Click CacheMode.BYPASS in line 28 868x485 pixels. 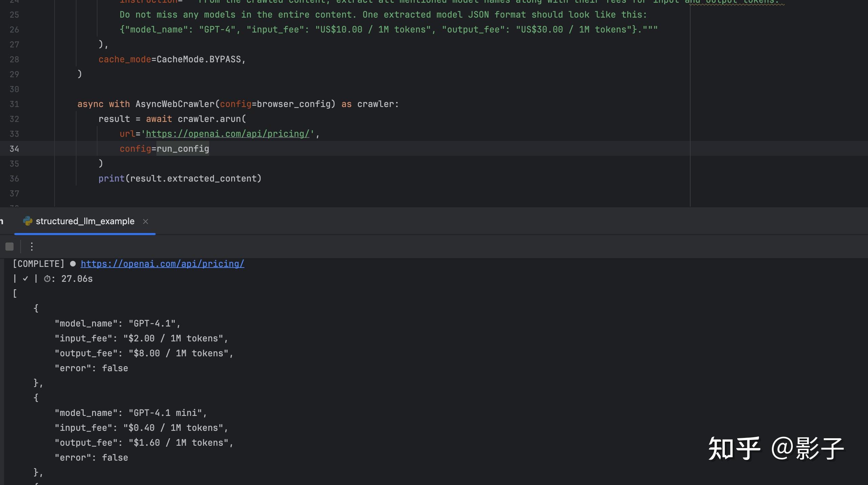coord(199,59)
